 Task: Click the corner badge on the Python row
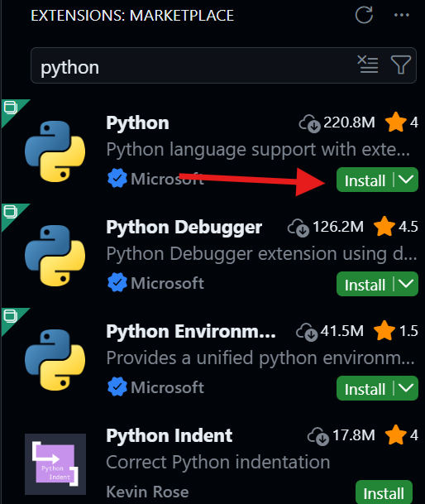[x=11, y=108]
